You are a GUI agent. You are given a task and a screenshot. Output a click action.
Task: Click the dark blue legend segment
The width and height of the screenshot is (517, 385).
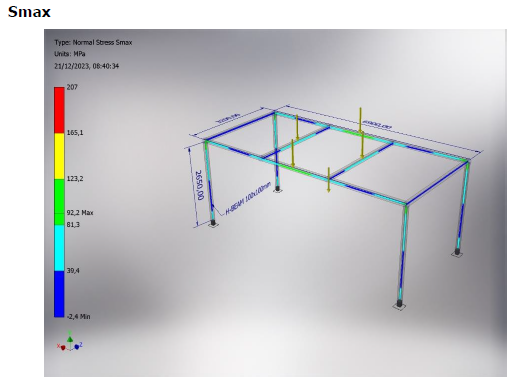59,294
